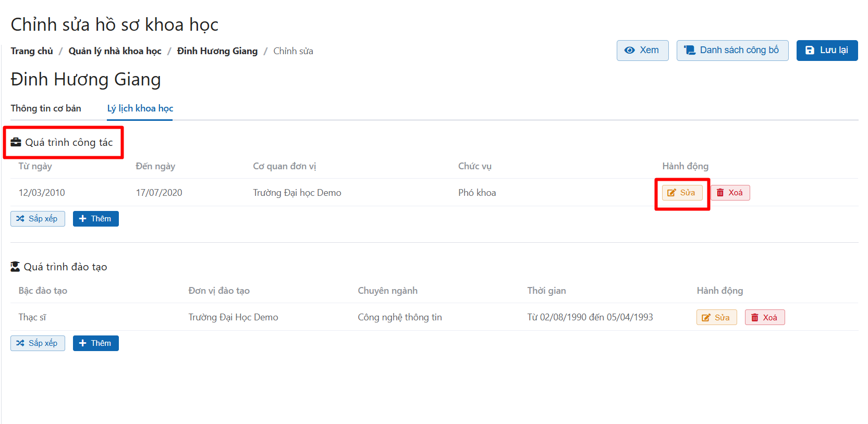Click the Lưu lại save button
This screenshot has height=424, width=868.
(826, 51)
